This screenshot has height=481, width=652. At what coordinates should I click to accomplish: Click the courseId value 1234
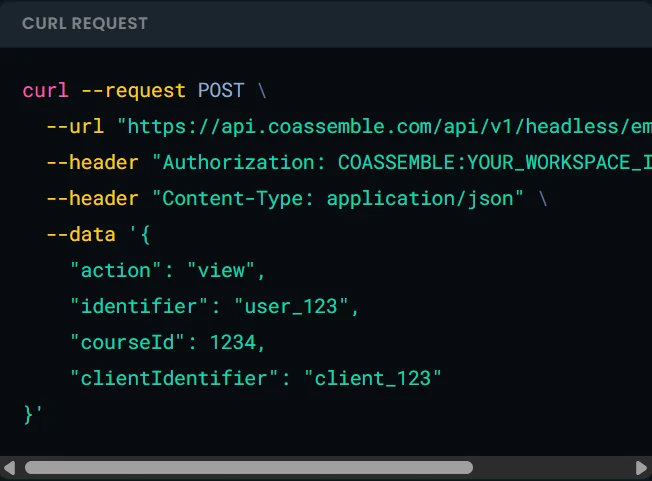click(232, 343)
